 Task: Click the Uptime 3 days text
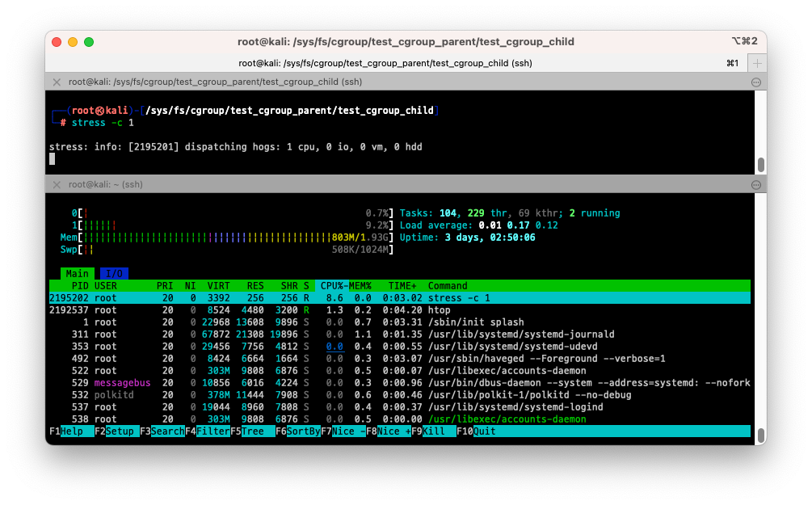pyautogui.click(x=468, y=238)
